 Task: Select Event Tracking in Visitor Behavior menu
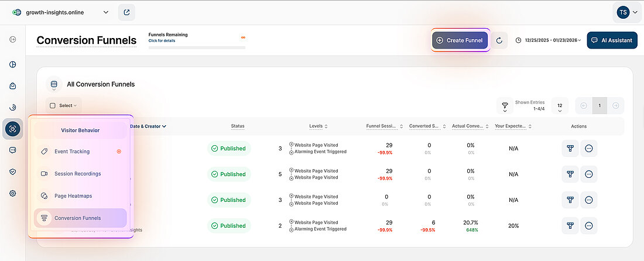click(80, 152)
